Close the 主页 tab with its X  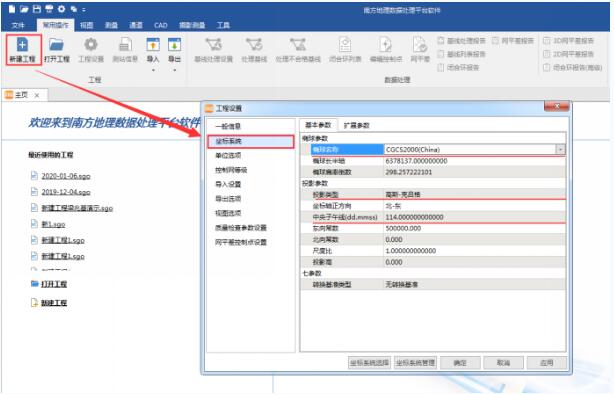coord(37,95)
